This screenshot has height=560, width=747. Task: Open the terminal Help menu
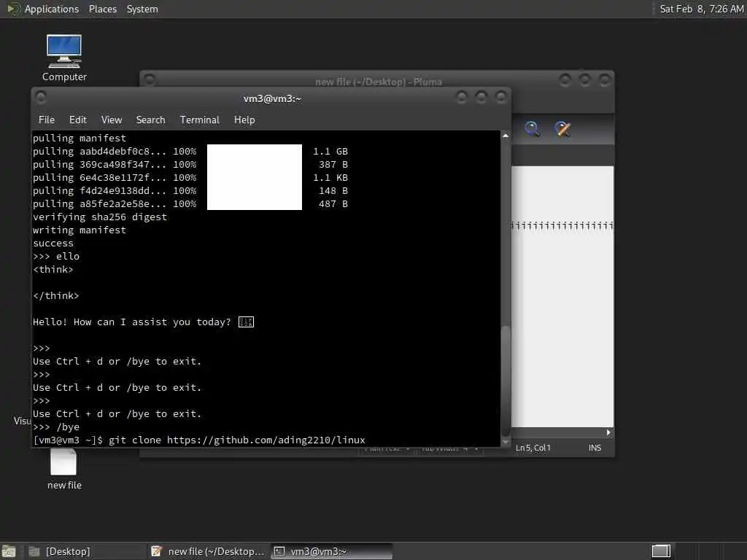pos(244,120)
